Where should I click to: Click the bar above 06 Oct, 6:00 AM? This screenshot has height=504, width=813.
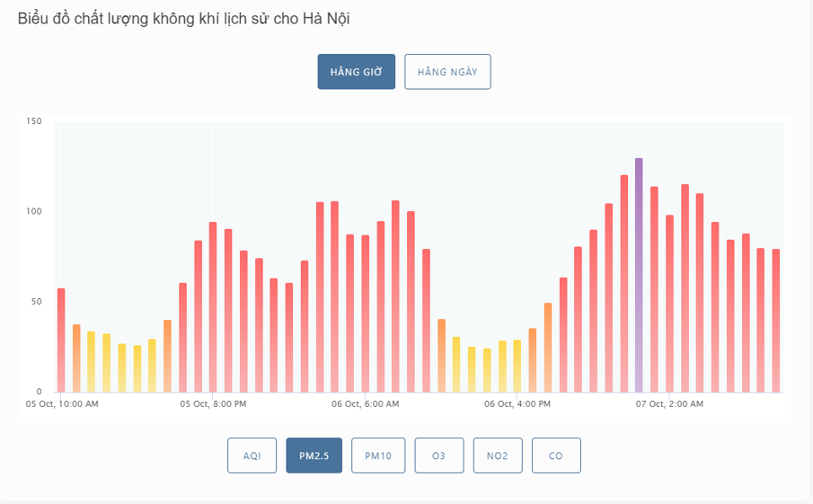365,314
